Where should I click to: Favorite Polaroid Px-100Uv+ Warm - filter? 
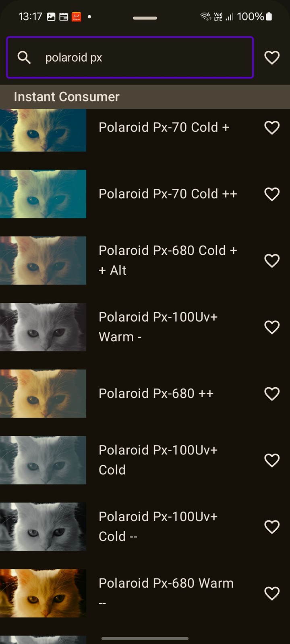(272, 327)
